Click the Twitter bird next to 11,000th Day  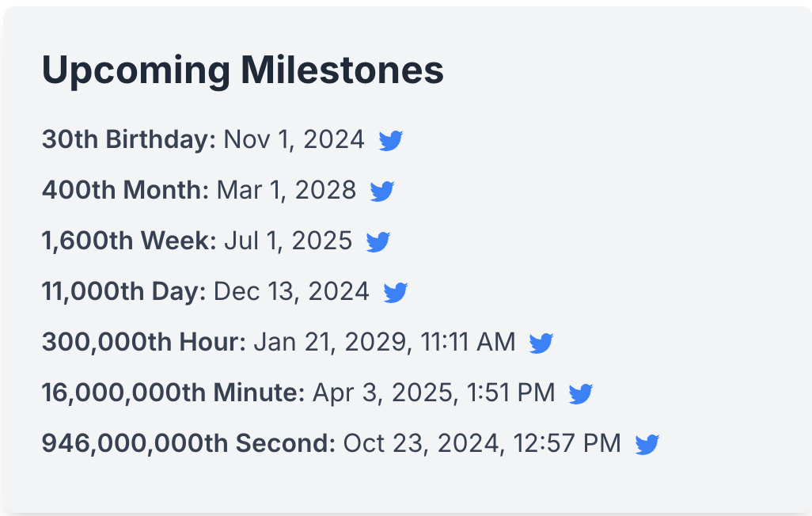click(397, 291)
